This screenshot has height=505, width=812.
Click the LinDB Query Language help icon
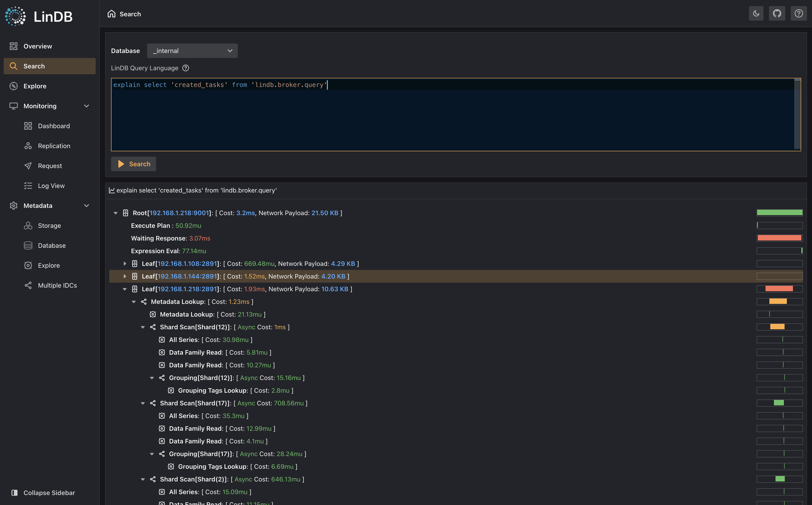click(185, 68)
